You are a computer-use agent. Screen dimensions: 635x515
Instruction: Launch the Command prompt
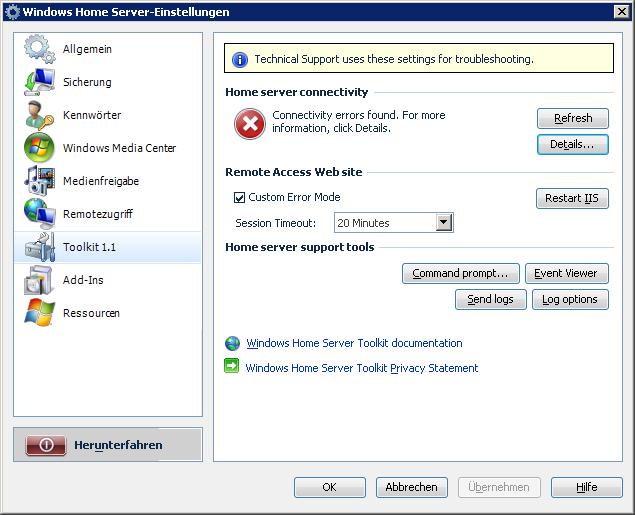[x=461, y=273]
